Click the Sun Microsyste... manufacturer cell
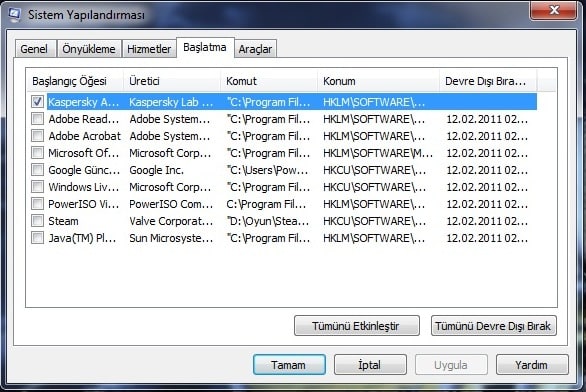The image size is (586, 392). tap(171, 238)
